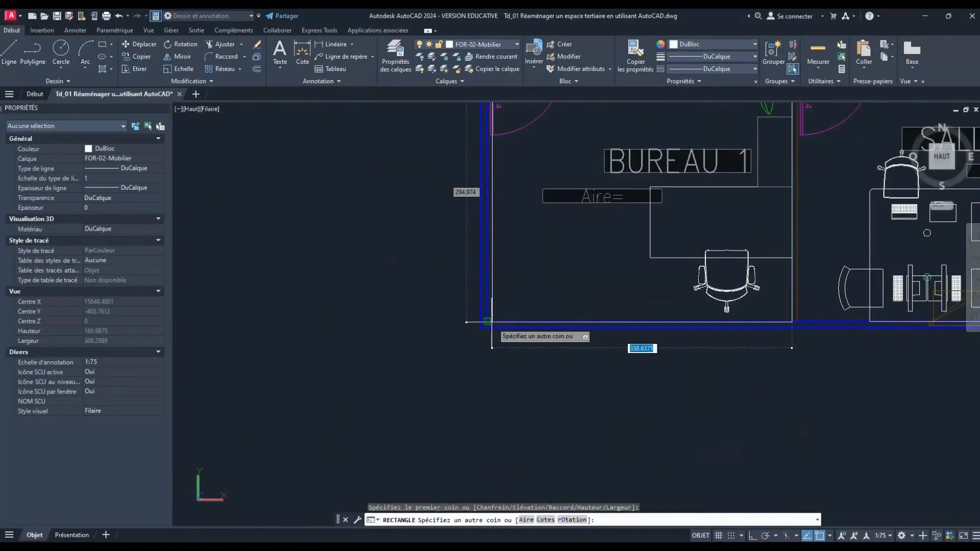Select the Express Tools menu tab
Image resolution: width=980 pixels, height=551 pixels.
click(320, 30)
